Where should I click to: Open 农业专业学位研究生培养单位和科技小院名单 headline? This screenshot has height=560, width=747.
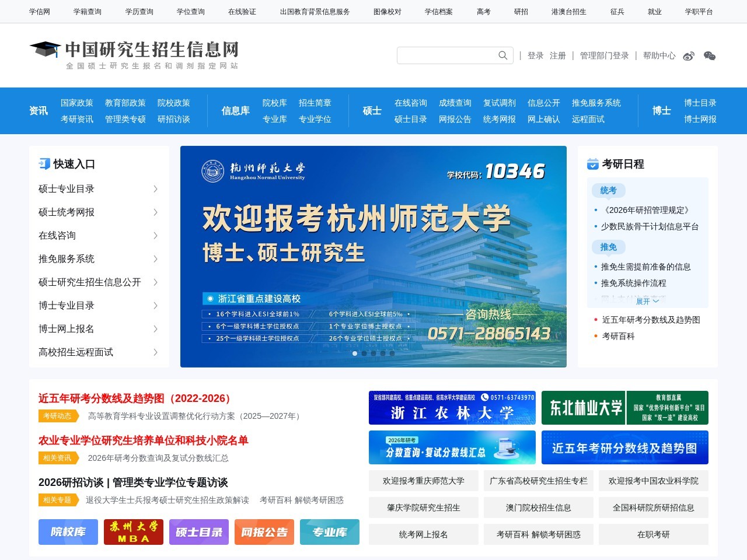[x=144, y=440]
